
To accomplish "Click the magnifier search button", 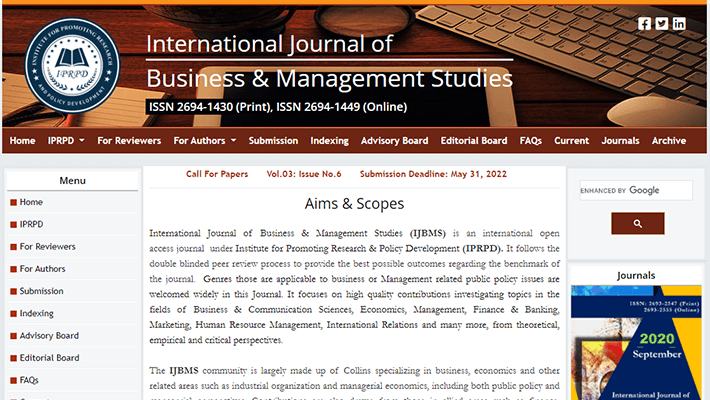I will 638,223.
